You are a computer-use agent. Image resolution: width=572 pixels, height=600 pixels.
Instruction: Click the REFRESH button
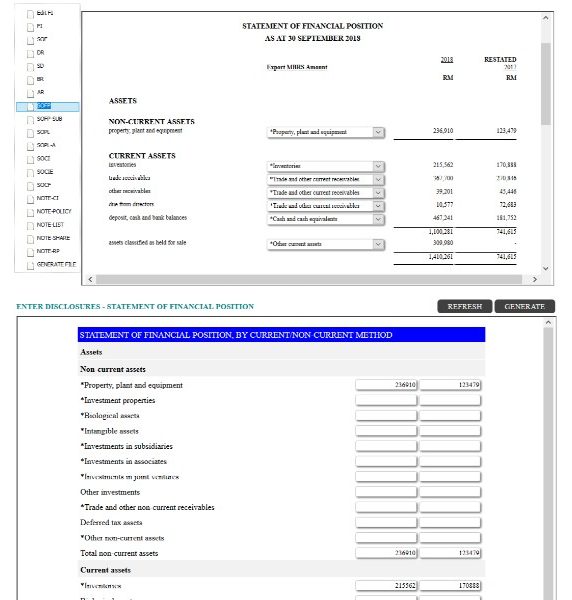pos(464,306)
